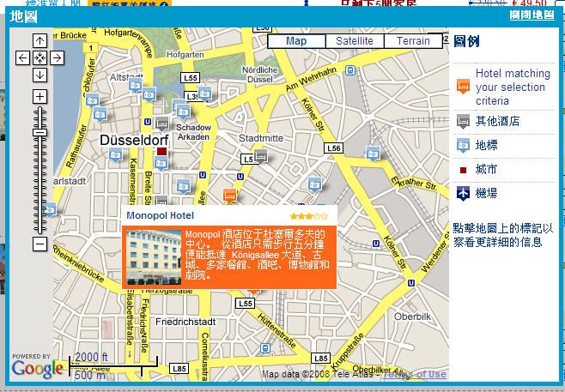The height and width of the screenshot is (392, 565).
Task: Select grey hotel marker left of Schadow Arkaden
Action: pos(162,124)
